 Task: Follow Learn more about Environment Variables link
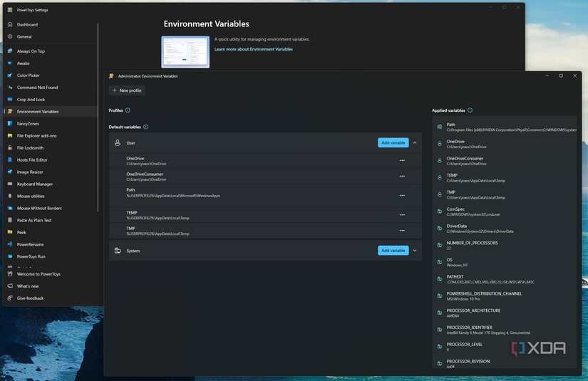(254, 49)
